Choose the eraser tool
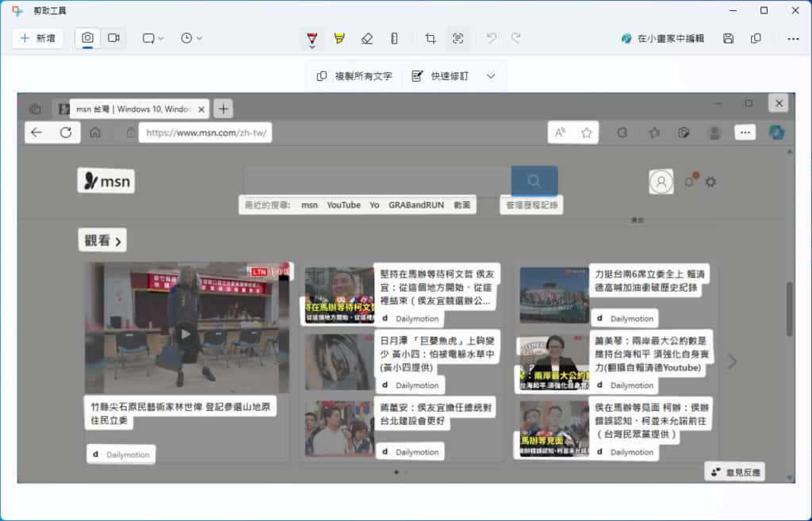812x521 pixels. [366, 38]
